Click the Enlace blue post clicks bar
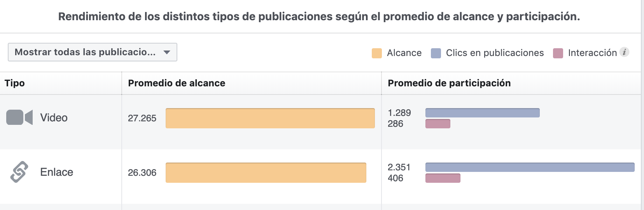 (x=530, y=167)
